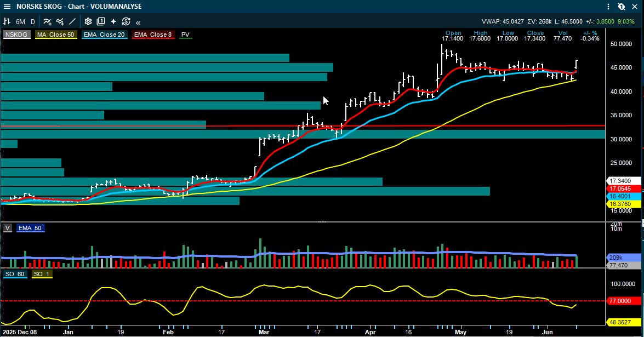Click the red horizontal price level line
This screenshot has width=644, height=337.
point(303,126)
